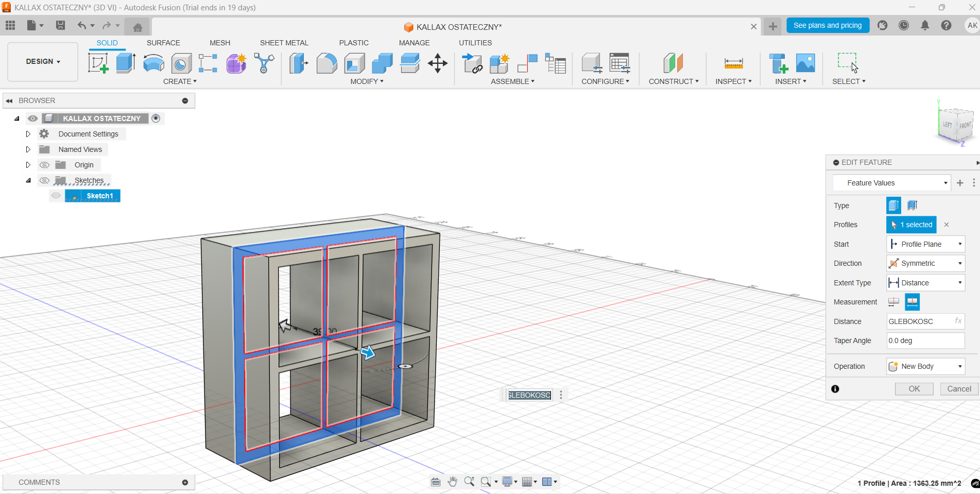Viewport: 980px width, 494px height.
Task: Toggle visibility of the Sketches folder
Action: 45,180
